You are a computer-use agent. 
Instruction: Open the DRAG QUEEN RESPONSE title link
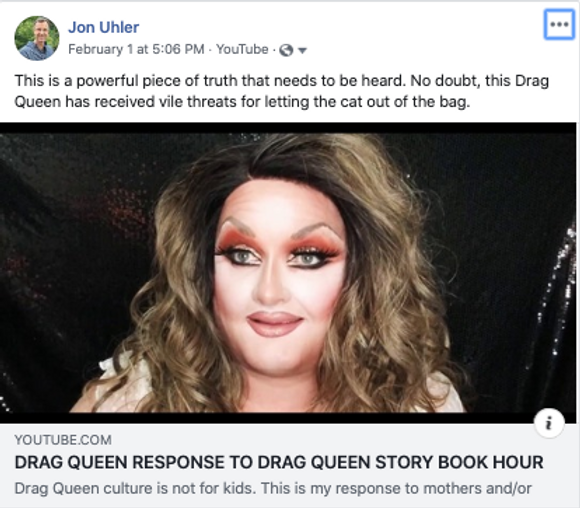tap(279, 462)
